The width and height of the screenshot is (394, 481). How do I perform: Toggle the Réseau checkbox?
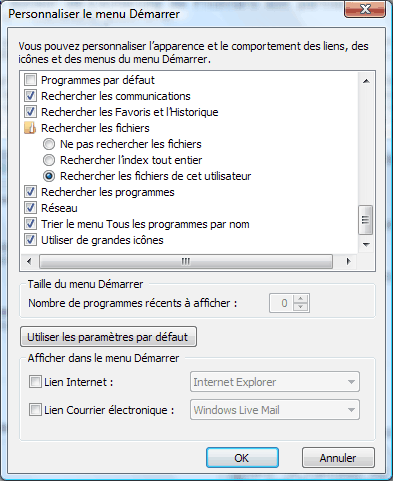click(30, 208)
